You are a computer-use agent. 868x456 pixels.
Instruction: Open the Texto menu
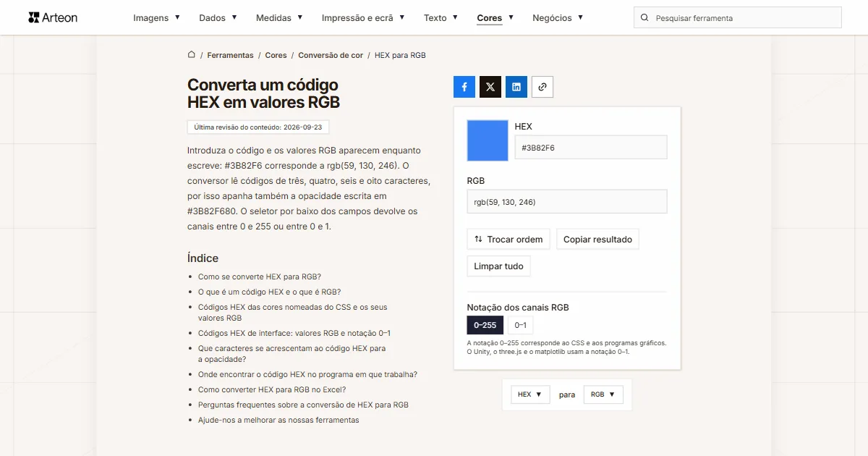pyautogui.click(x=441, y=18)
